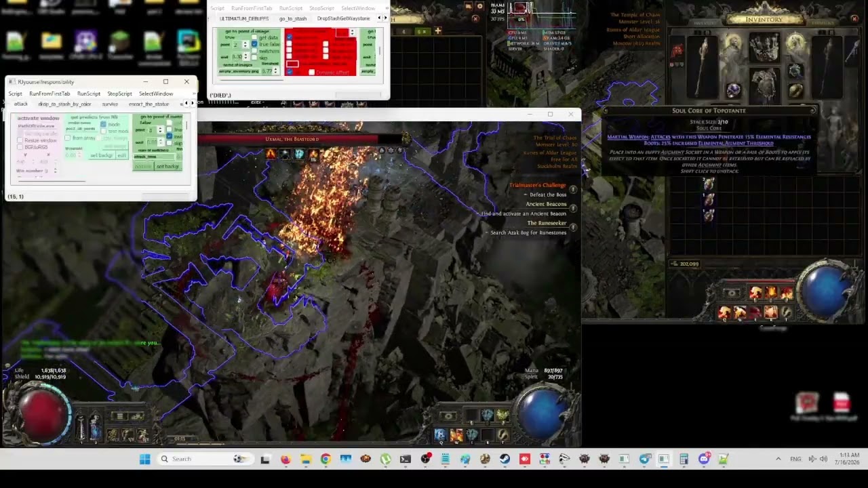Open Windows Start menu

point(144,459)
